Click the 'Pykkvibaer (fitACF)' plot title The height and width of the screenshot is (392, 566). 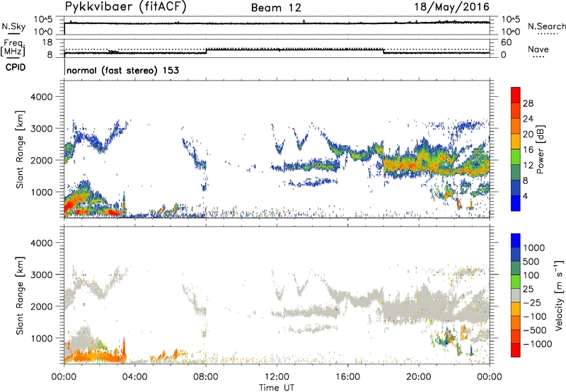(x=126, y=6)
